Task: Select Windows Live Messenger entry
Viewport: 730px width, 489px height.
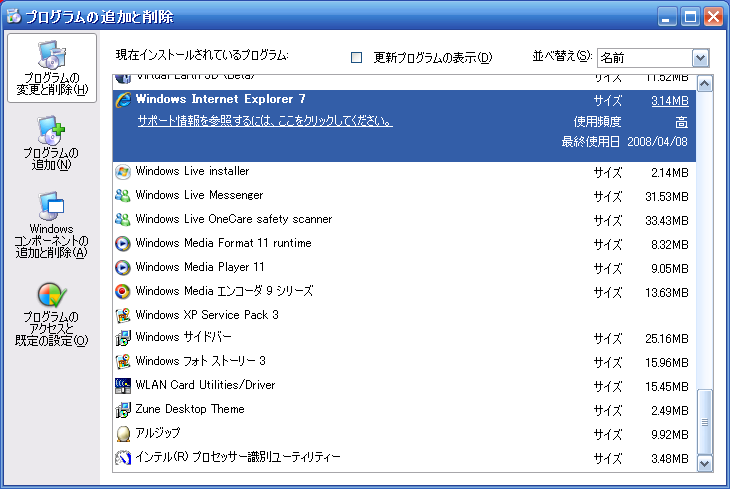Action: point(404,196)
